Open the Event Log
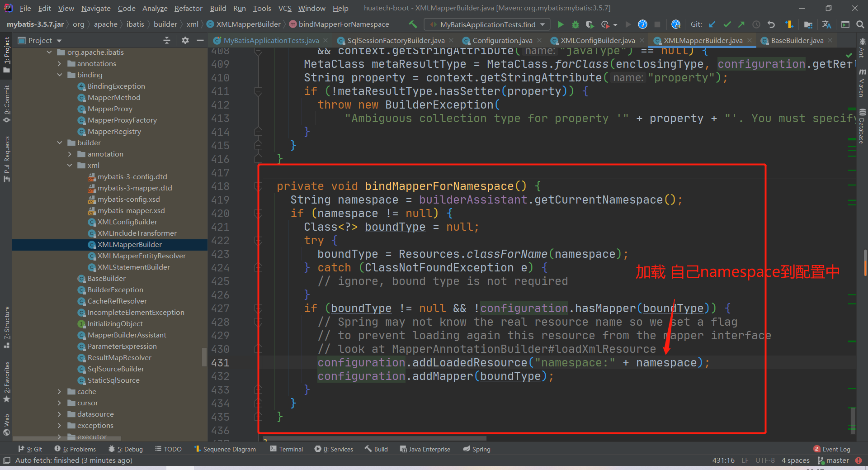 (x=832, y=449)
